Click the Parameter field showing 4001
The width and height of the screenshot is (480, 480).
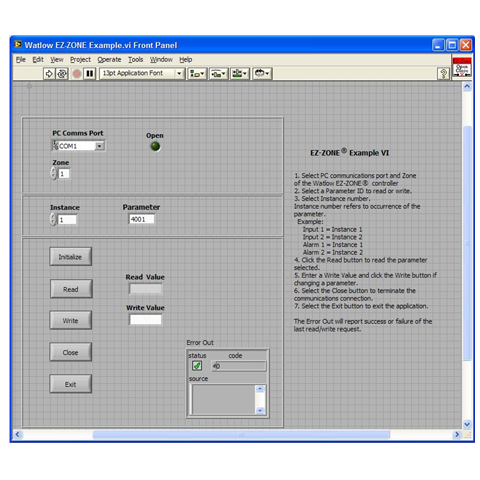pos(142,219)
